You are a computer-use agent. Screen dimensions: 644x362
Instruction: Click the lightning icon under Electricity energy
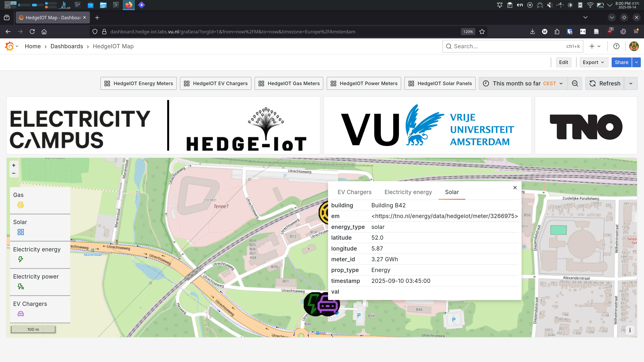tap(20, 259)
